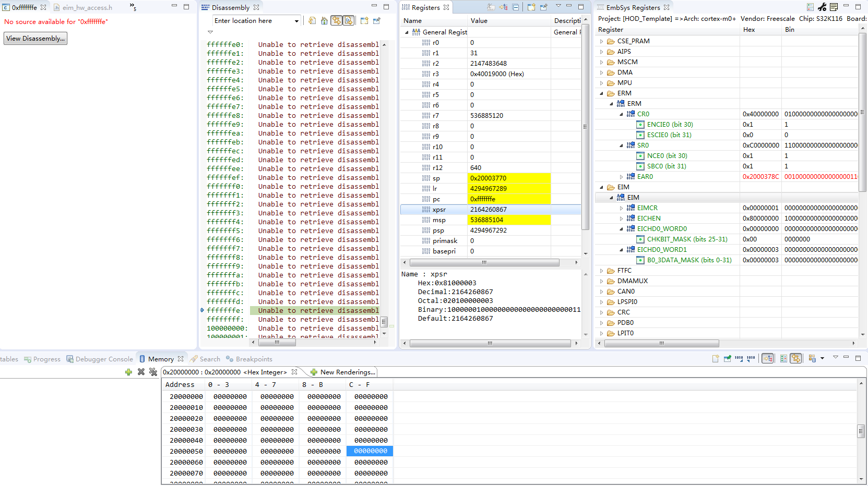Open the EmbSys Registers log icon

(834, 7)
